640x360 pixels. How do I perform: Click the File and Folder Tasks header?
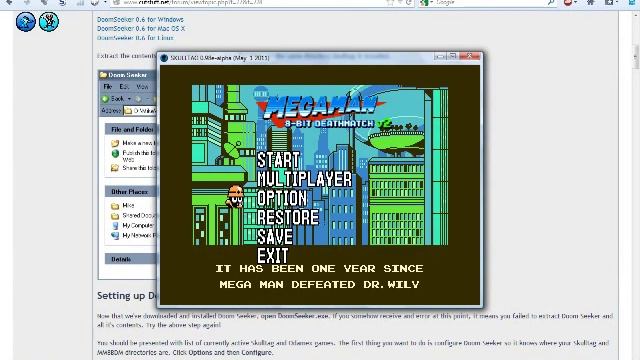pyautogui.click(x=131, y=129)
